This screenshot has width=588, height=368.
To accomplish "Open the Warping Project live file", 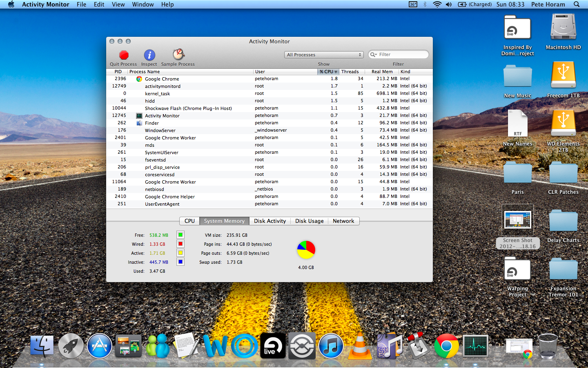I will pyautogui.click(x=517, y=268).
